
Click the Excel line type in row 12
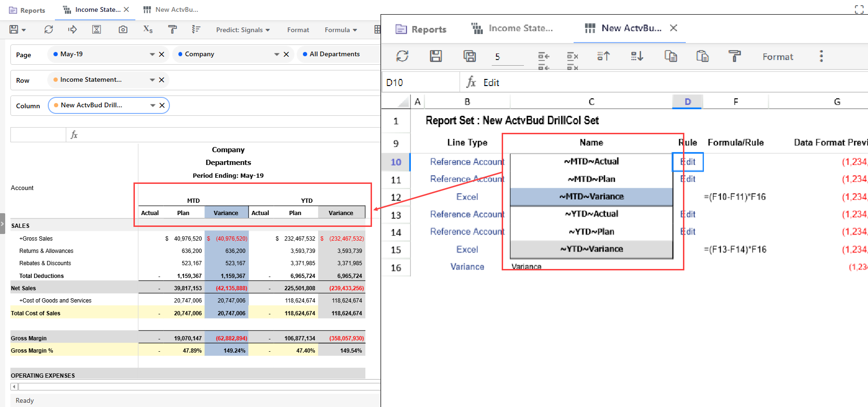(x=467, y=197)
